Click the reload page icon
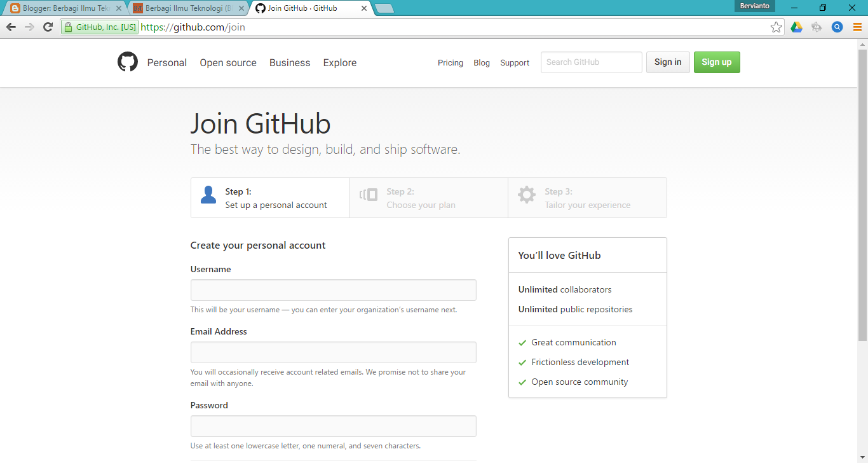 point(48,27)
